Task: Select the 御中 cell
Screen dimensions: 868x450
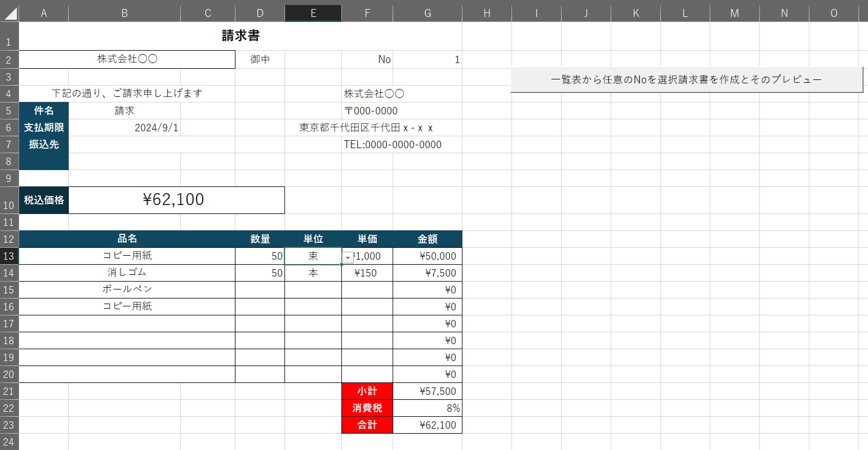Action: (260, 60)
